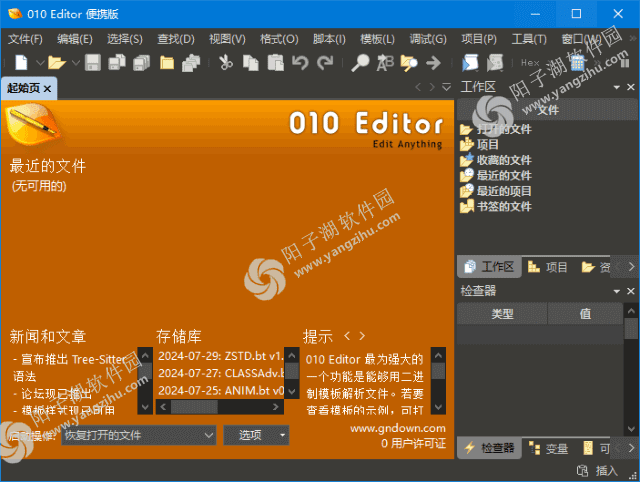Click the Save As toolbar icon

click(117, 63)
